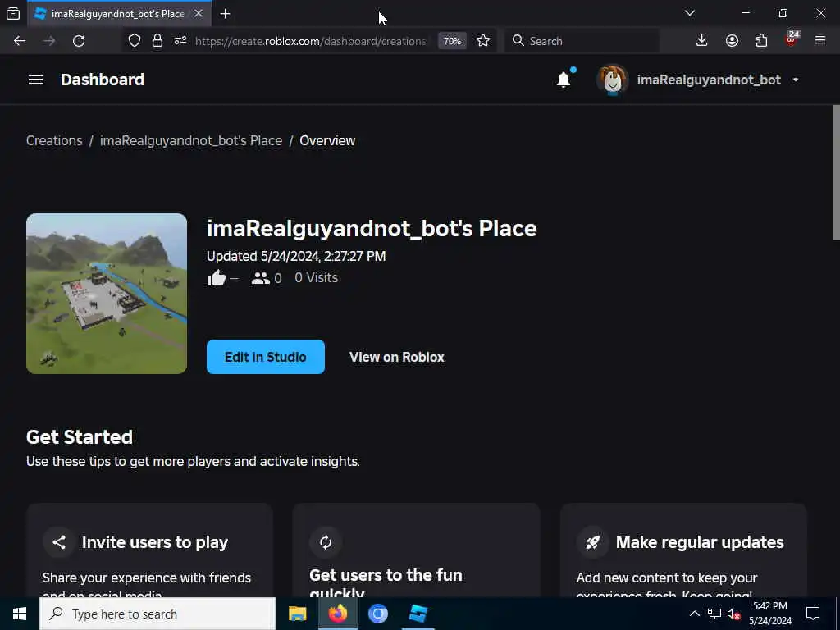The width and height of the screenshot is (840, 630).
Task: Open File Explorer from taskbar
Action: click(x=297, y=614)
